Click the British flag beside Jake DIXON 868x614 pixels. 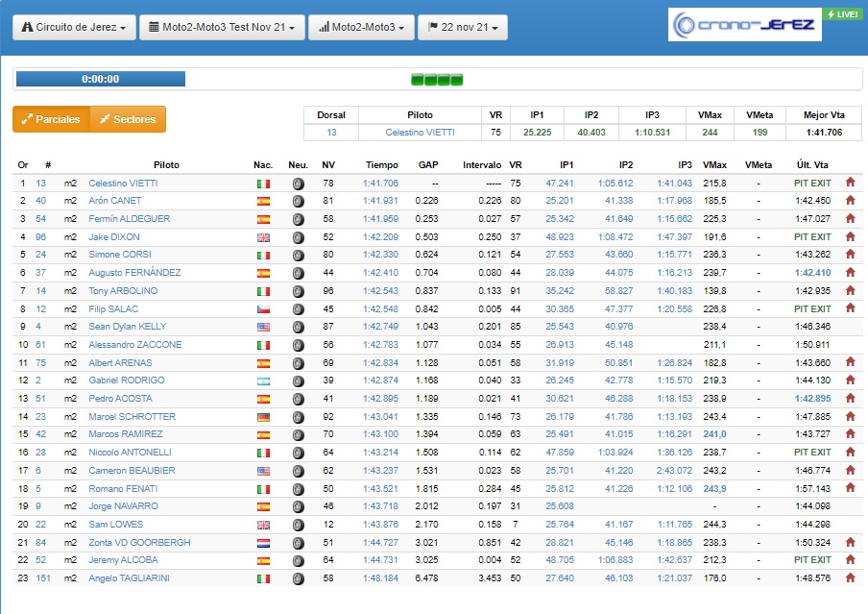pyautogui.click(x=263, y=237)
